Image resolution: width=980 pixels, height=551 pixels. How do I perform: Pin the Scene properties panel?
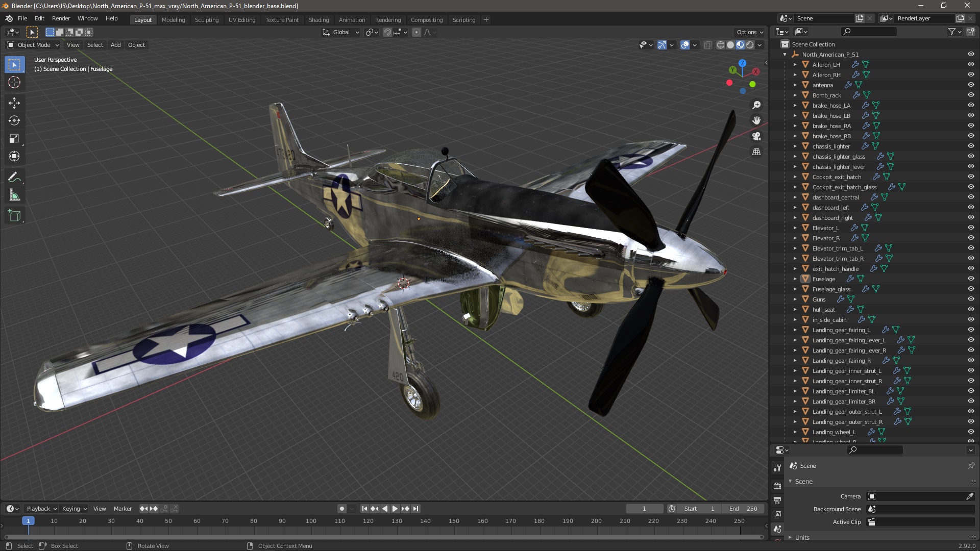[x=971, y=466]
